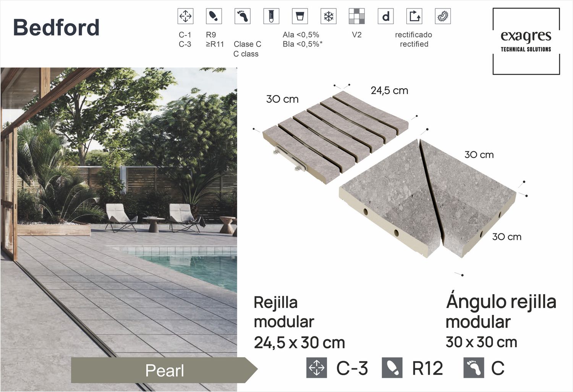Open the pool terrace photo
This screenshot has height=392, width=573.
(x=118, y=229)
